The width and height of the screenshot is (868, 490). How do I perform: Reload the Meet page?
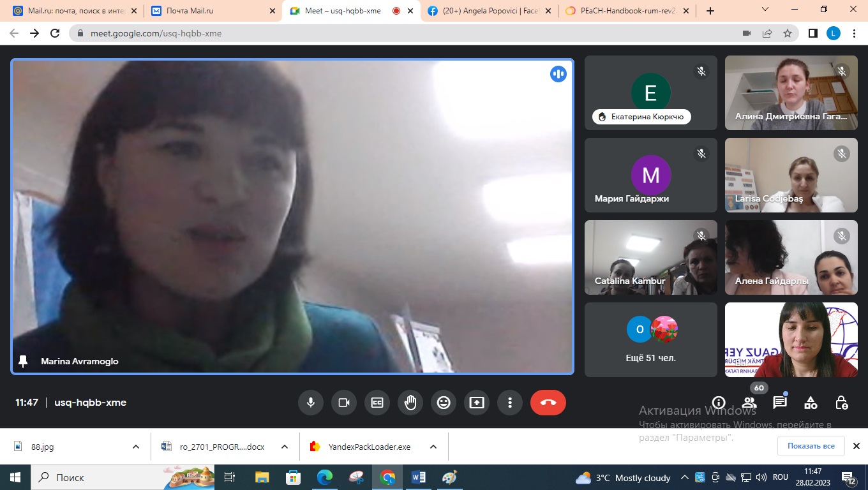point(55,33)
